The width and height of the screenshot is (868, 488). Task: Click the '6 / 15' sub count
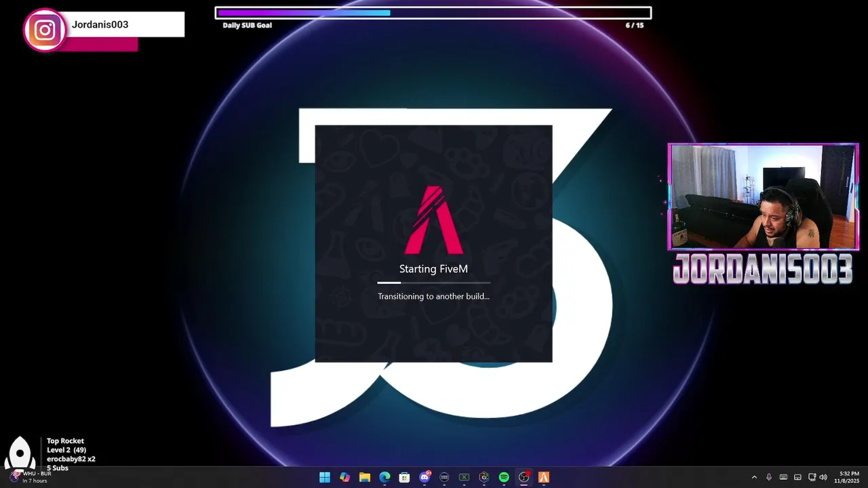(634, 26)
